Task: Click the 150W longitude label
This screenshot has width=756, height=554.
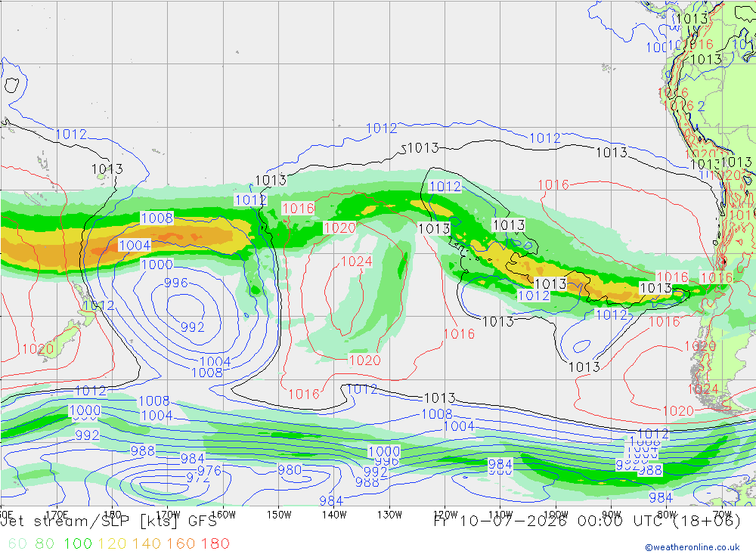Action: pos(279,515)
